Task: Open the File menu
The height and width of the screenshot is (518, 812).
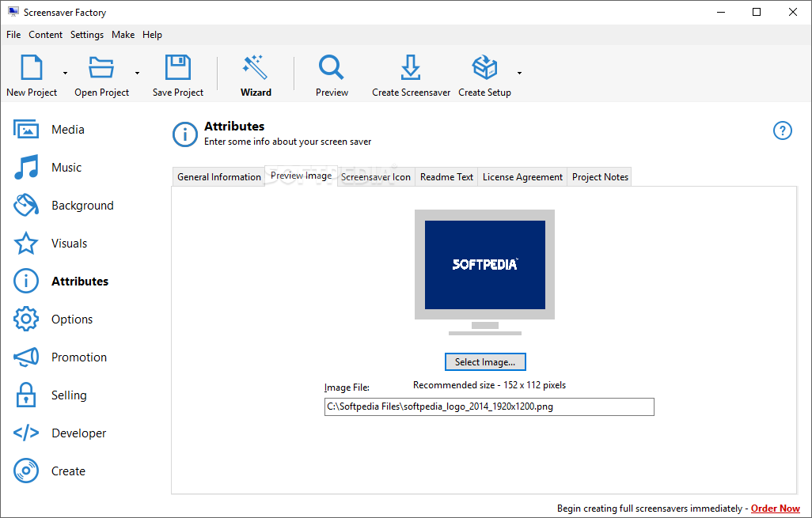Action: point(13,35)
